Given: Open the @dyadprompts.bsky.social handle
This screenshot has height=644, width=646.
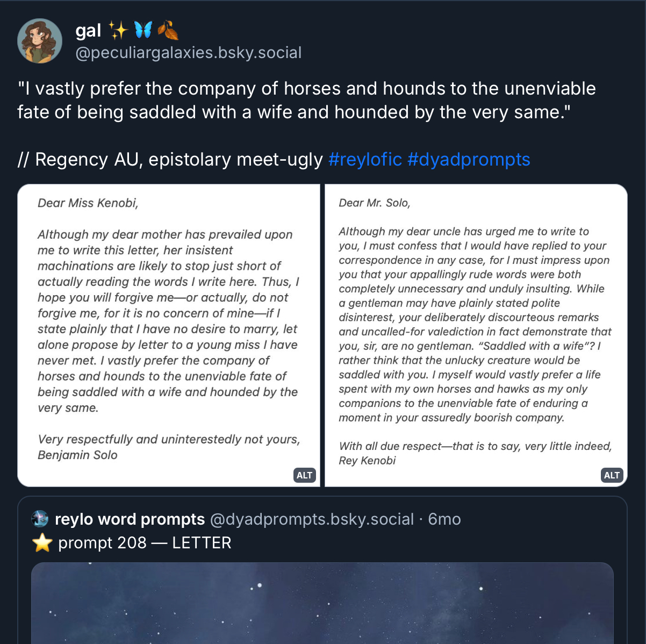Looking at the screenshot, I should (x=312, y=519).
